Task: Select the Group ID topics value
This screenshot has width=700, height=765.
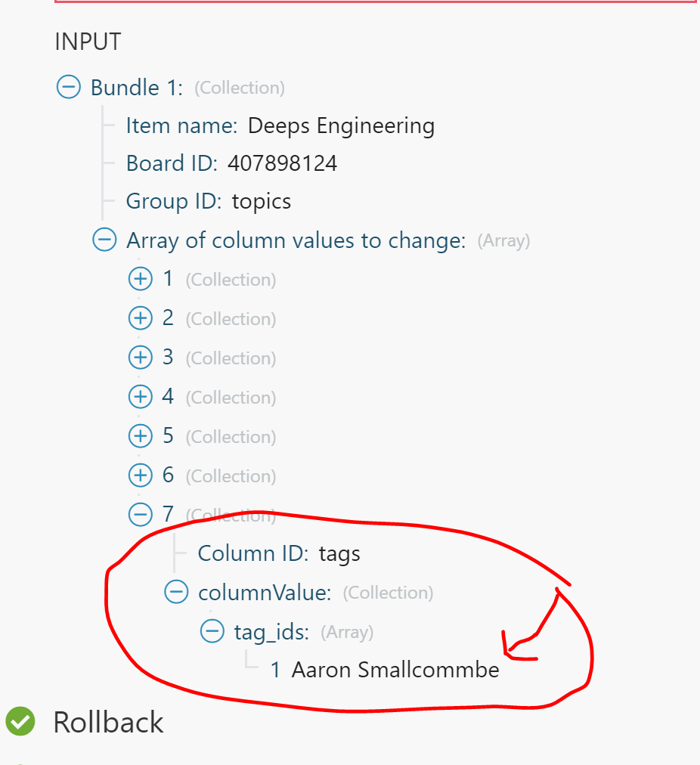Action: (262, 202)
